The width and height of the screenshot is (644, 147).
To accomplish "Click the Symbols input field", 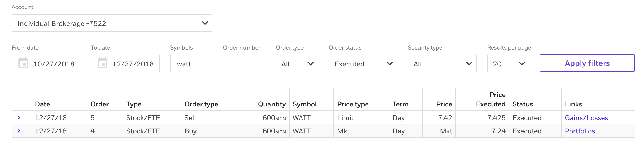I will (x=191, y=64).
